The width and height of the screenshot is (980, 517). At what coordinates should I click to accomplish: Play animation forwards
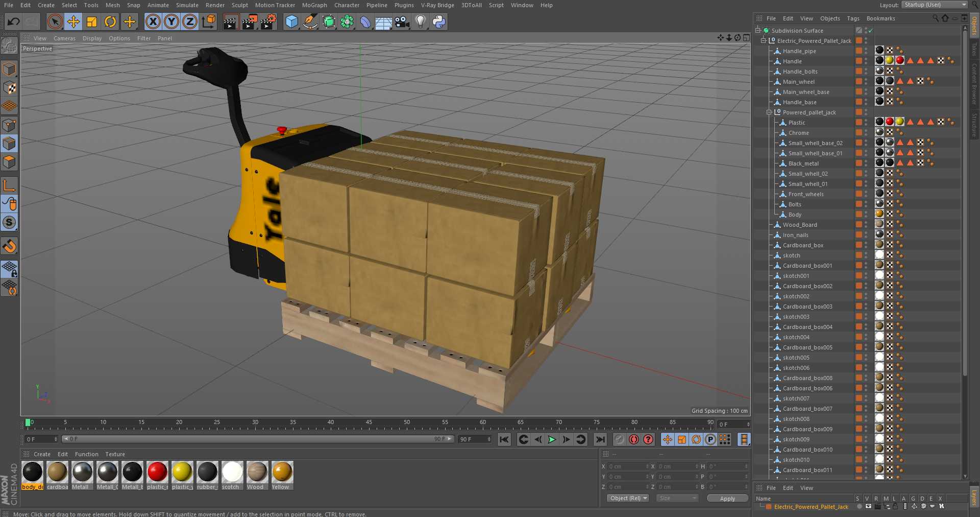(x=552, y=439)
